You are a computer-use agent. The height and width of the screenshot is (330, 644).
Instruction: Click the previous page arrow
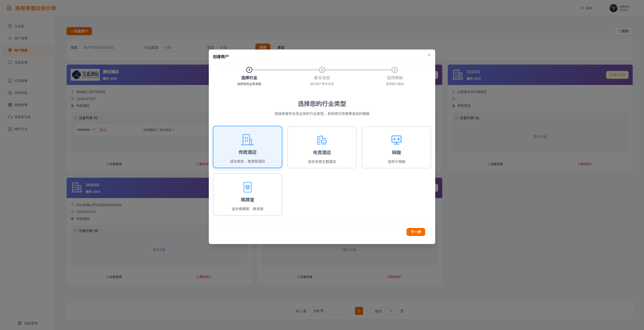(x=351, y=311)
